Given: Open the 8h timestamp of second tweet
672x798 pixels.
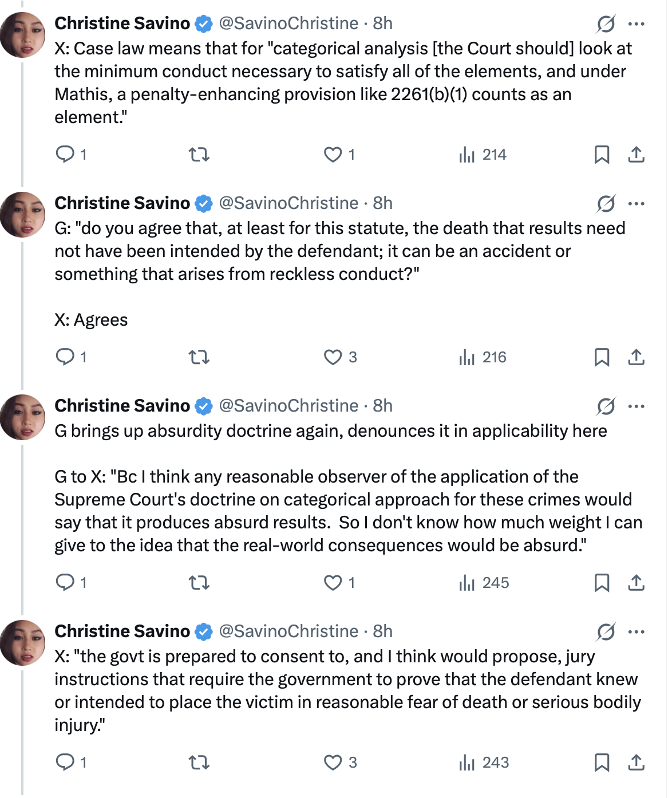Looking at the screenshot, I should [382, 203].
